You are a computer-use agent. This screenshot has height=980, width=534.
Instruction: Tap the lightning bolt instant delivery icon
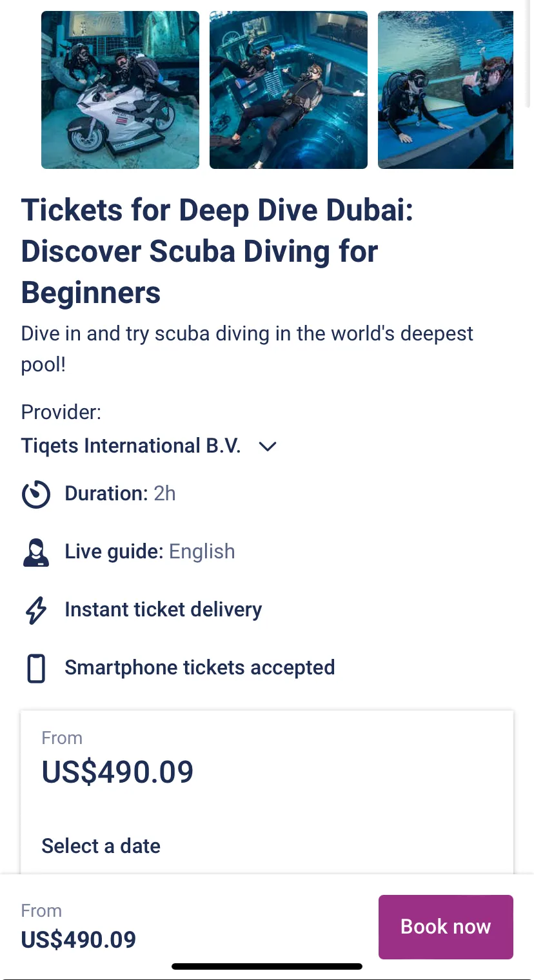tap(36, 611)
